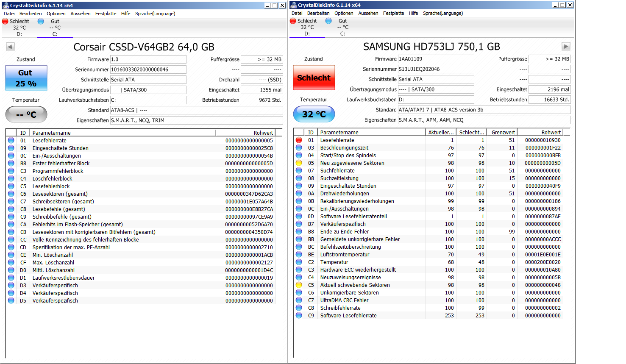This screenshot has height=364, width=626.
Task: Click Betriebsstunden field showing 16633 Std.
Action: [x=550, y=100]
